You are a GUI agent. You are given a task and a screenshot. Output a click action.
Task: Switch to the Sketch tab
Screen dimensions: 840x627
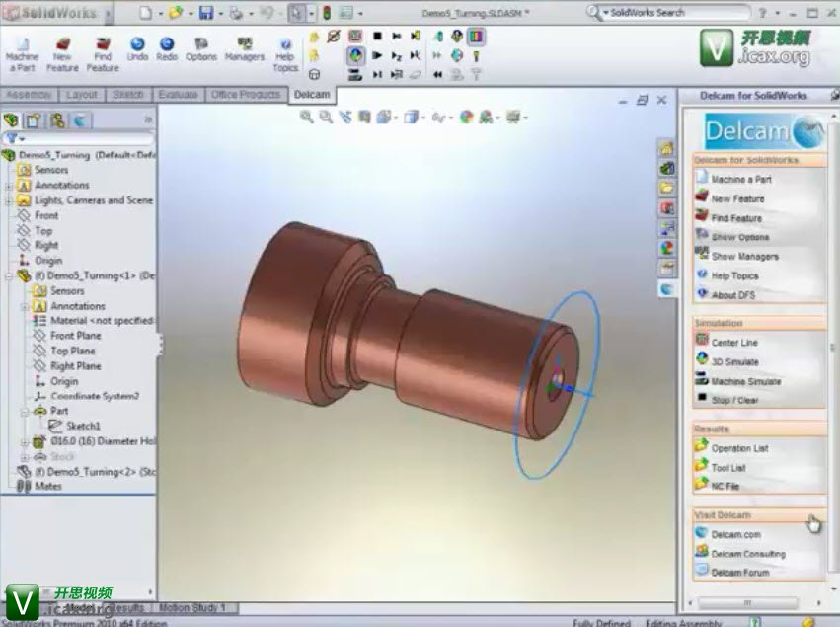pos(128,95)
